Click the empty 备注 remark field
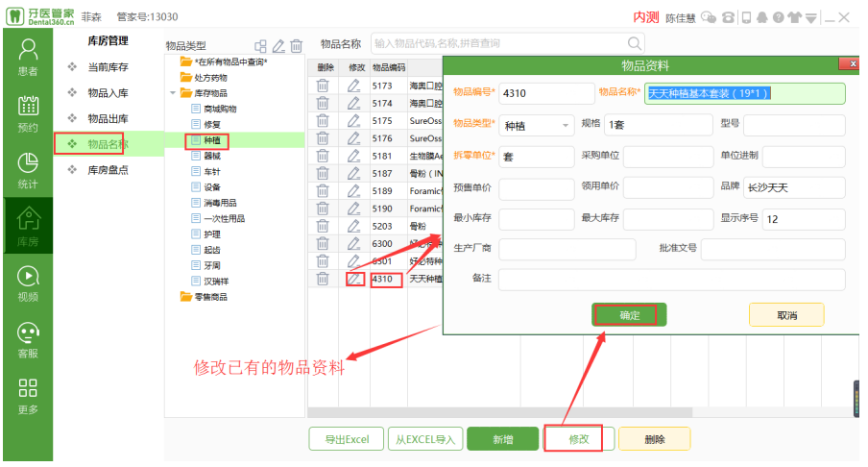The image size is (868, 467). tap(671, 280)
